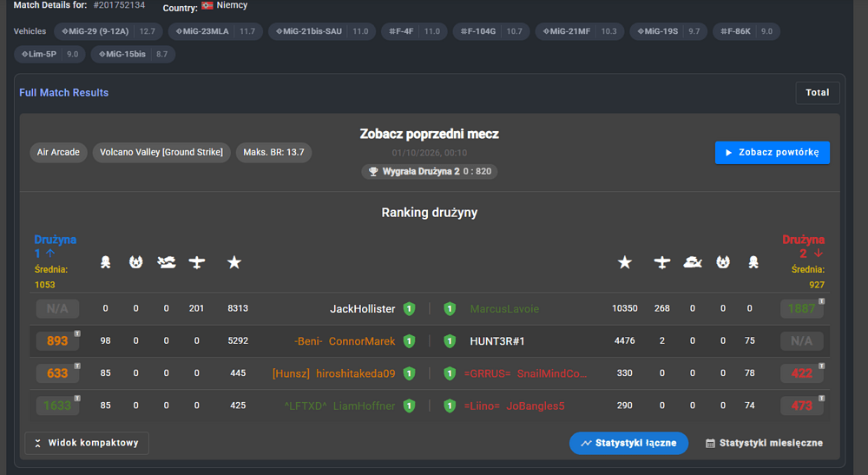The image size is (868, 475).
Task: Click the F-104G vehicle chip
Action: pos(491,31)
